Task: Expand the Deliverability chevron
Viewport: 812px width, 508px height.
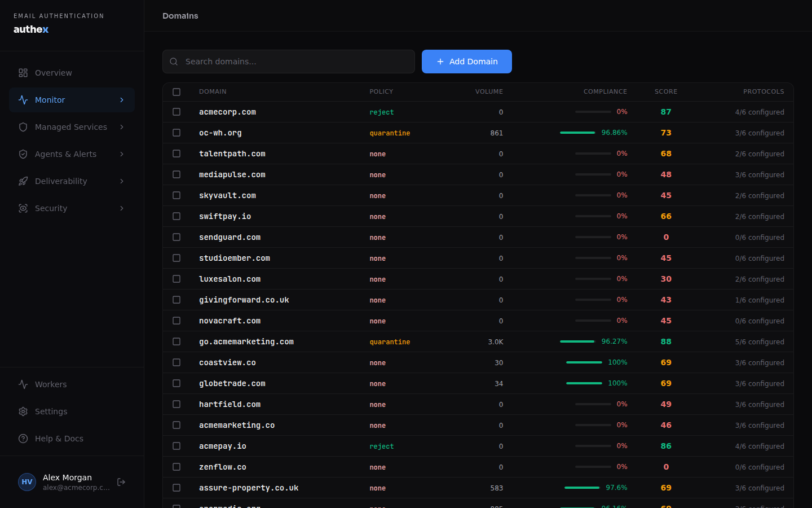Action: (122, 181)
